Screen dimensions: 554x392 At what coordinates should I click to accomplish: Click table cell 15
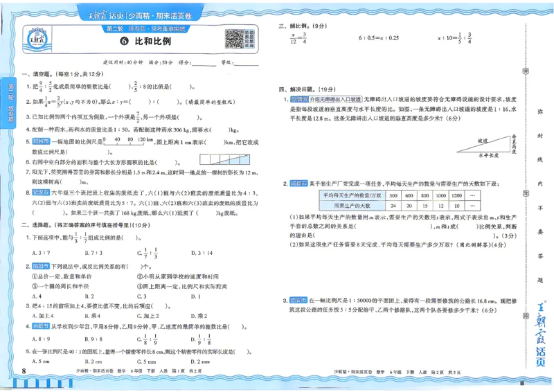click(x=425, y=206)
